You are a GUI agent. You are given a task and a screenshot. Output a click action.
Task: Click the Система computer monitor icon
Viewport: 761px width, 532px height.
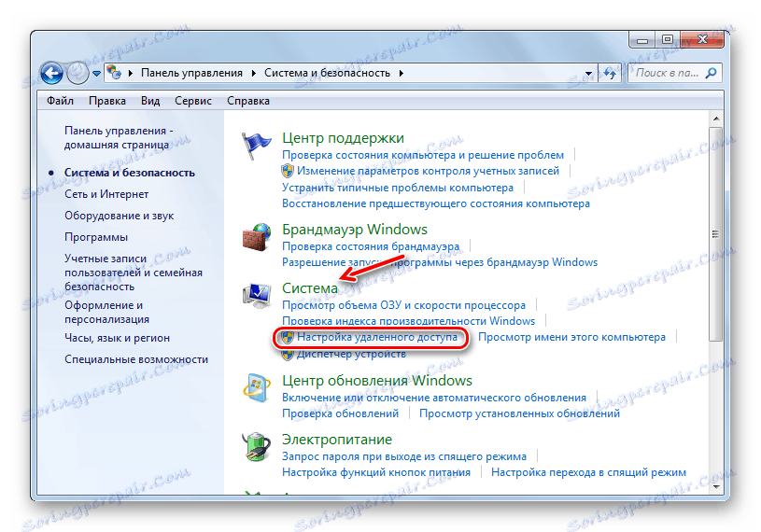pos(257,296)
